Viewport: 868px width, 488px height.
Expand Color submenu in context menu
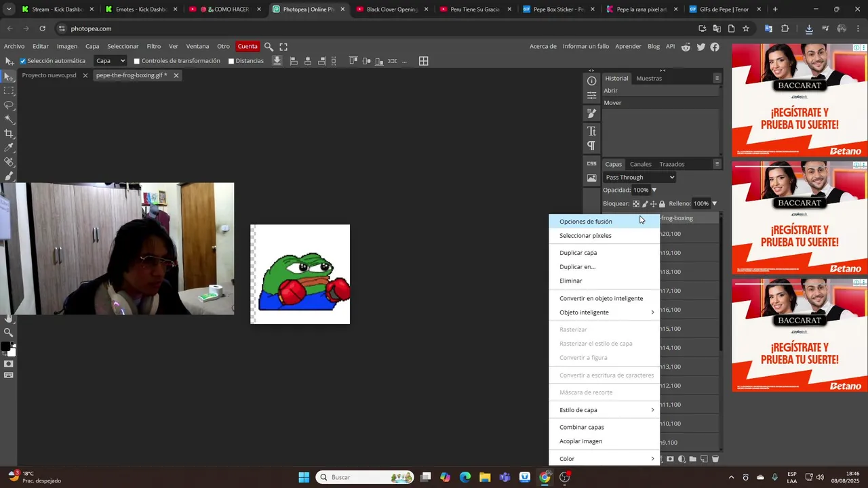point(604,459)
